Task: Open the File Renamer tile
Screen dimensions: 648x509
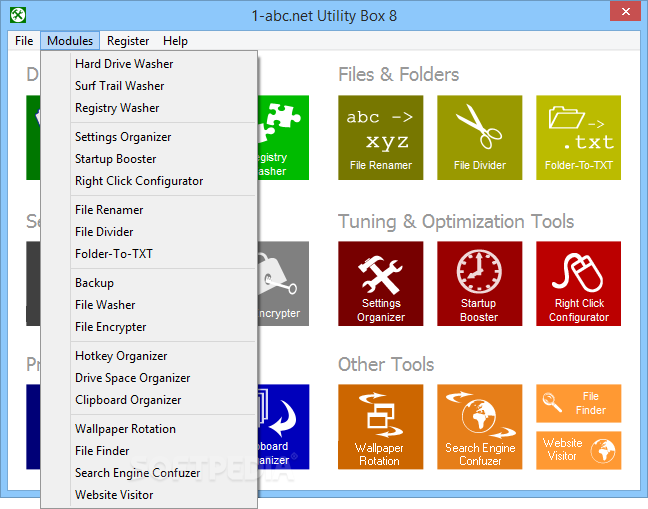Action: click(x=380, y=138)
